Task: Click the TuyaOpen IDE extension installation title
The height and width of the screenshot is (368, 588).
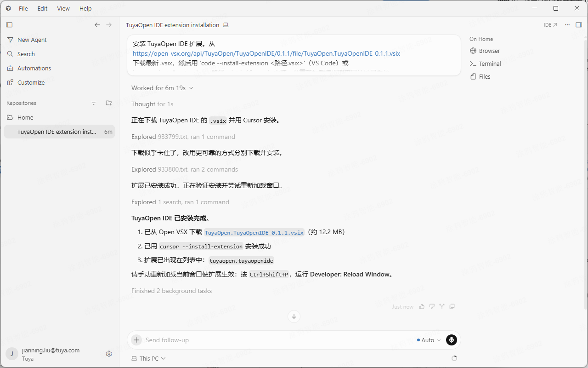Action: click(173, 25)
